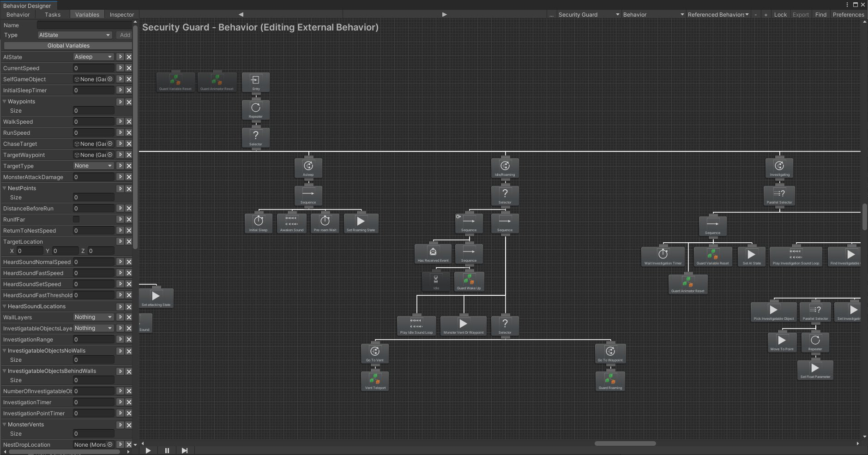Viewport: 868px width, 455px height.
Task: Open the AIState value dropdown showing Asleep
Action: click(x=93, y=57)
